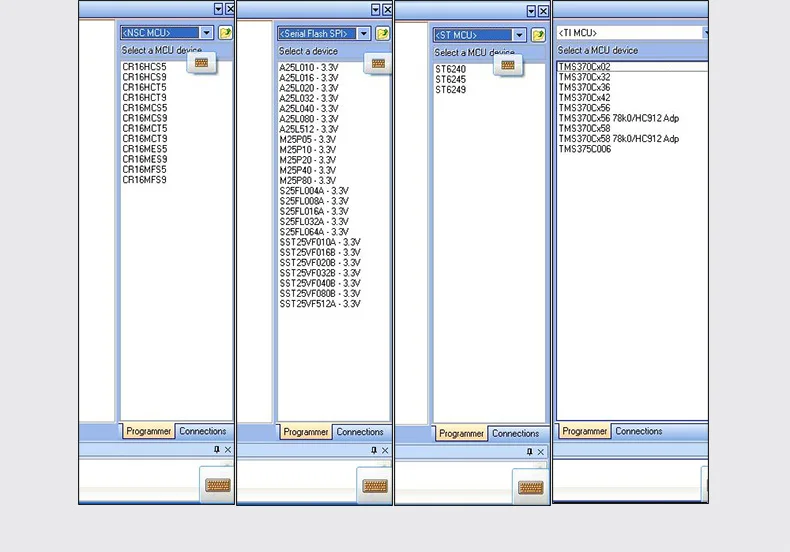This screenshot has height=552, width=790.
Task: Open folder icon beside Serial Flash SPI dropdown
Action: [382, 34]
